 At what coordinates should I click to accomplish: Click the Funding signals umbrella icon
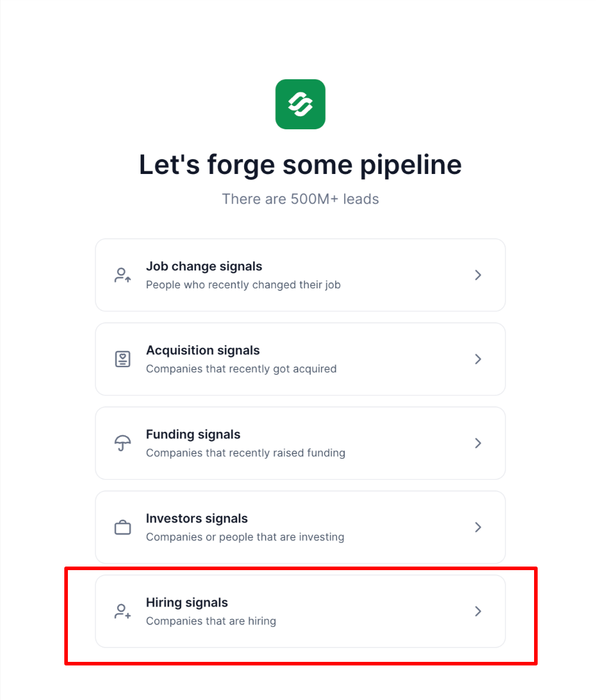click(x=123, y=443)
